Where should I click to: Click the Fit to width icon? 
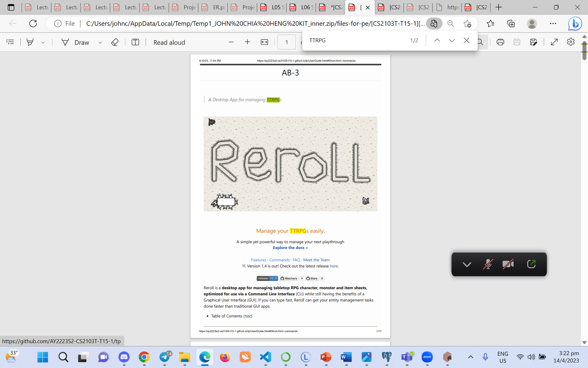tap(264, 42)
